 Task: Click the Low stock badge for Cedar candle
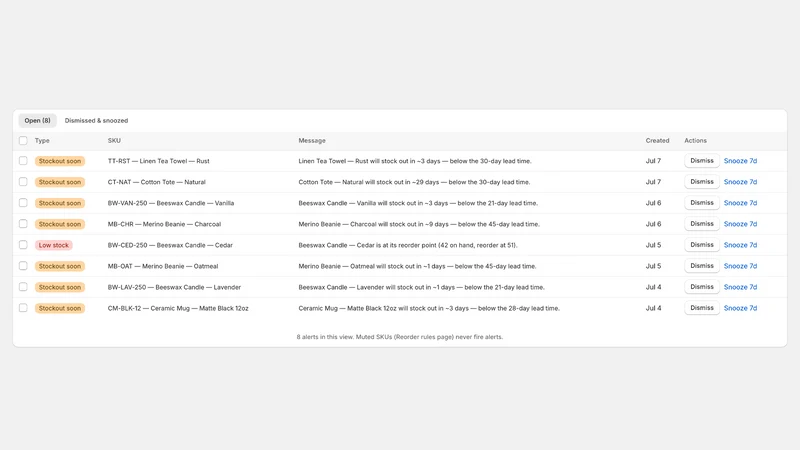54,245
